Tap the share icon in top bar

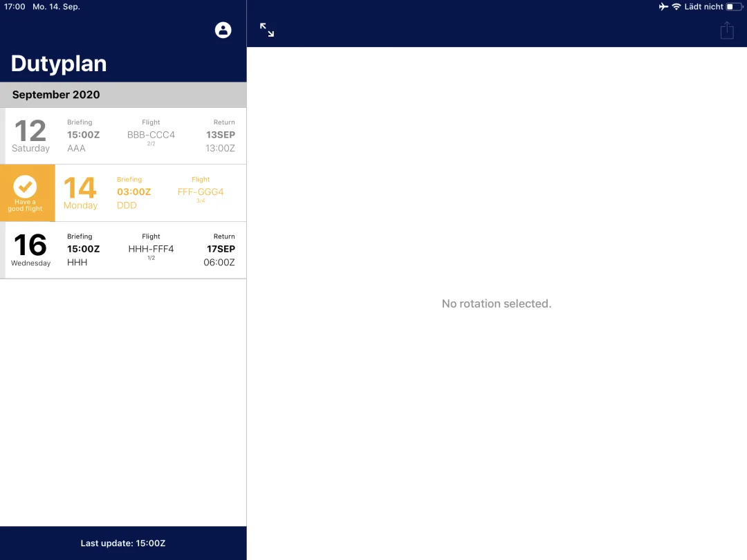point(726,30)
